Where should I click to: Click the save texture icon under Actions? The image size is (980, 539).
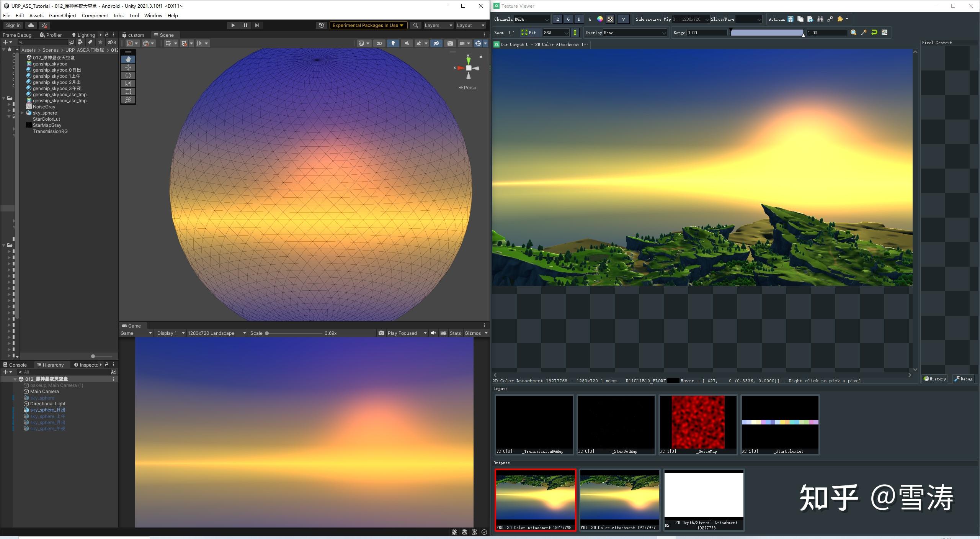coord(791,19)
